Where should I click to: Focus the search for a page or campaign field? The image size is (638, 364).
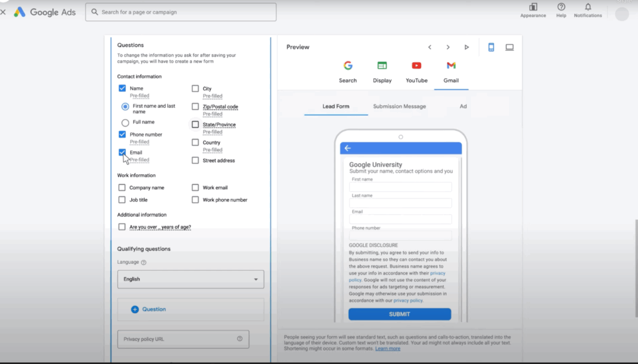pos(181,12)
